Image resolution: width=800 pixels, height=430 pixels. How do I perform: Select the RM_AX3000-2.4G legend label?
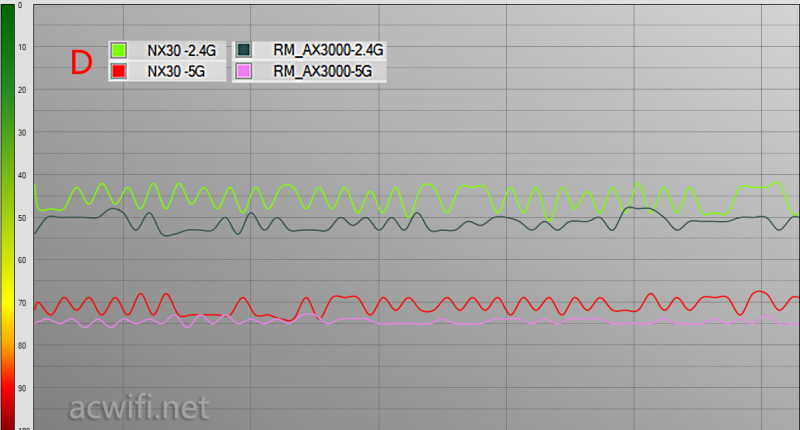[x=328, y=50]
